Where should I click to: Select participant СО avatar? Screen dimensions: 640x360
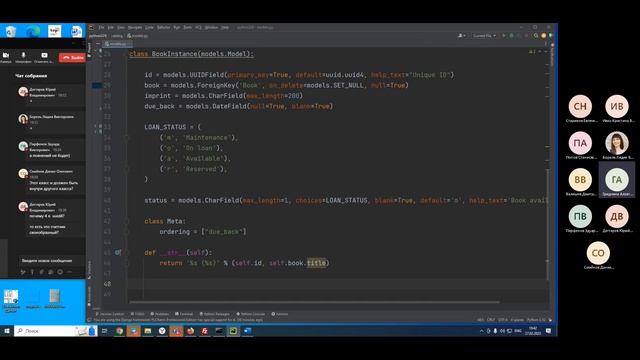598,253
